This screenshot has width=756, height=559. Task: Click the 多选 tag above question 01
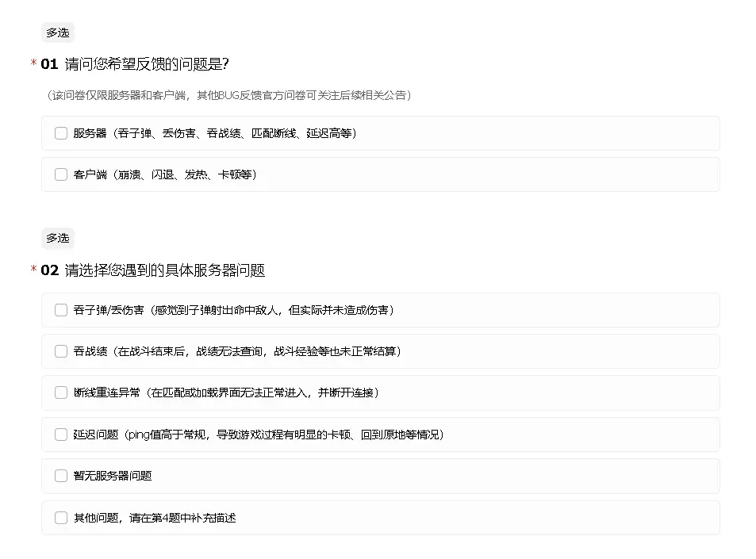58,33
